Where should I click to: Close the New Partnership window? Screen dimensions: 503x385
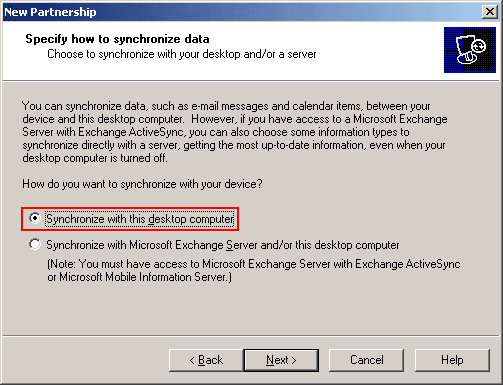pos(490,12)
